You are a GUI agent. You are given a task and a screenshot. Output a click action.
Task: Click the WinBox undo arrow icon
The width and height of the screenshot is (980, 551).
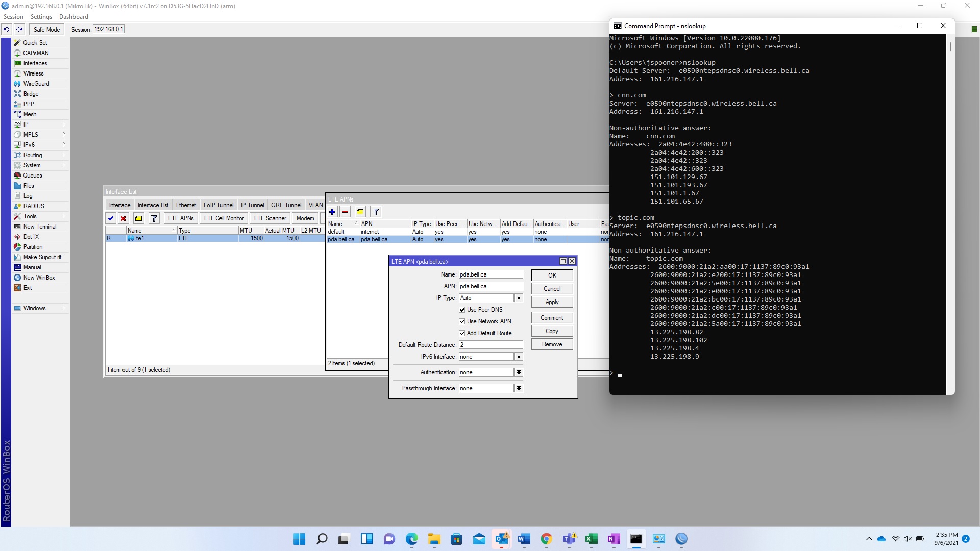(6, 29)
